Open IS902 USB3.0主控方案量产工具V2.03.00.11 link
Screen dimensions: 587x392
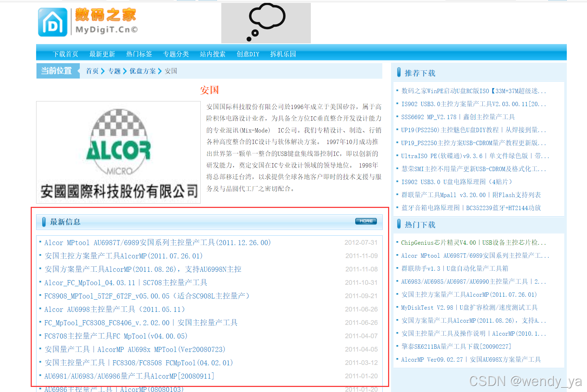[474, 104]
